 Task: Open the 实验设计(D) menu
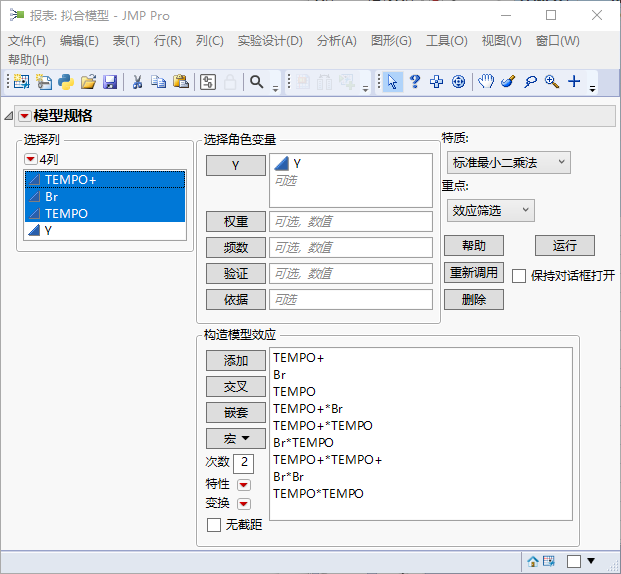pos(270,41)
